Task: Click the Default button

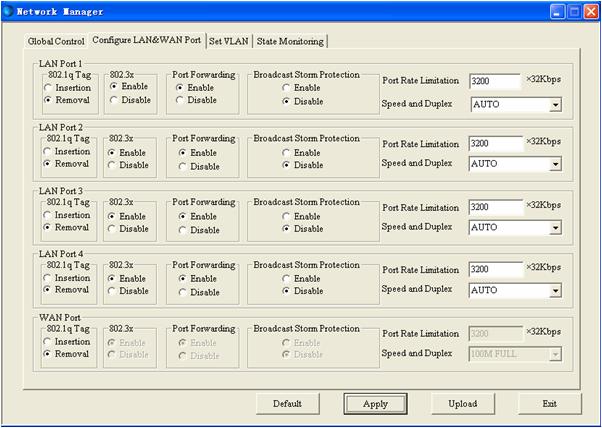Action: pyautogui.click(x=288, y=404)
